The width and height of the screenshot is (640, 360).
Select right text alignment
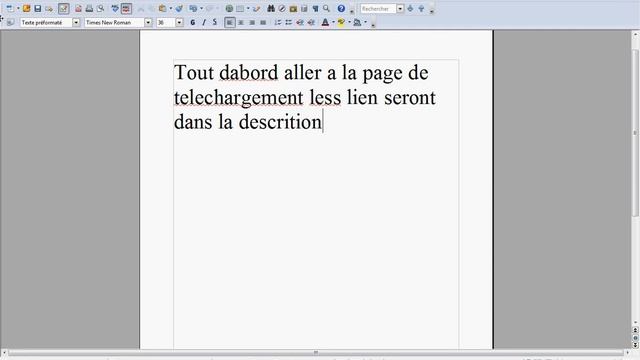(252, 22)
